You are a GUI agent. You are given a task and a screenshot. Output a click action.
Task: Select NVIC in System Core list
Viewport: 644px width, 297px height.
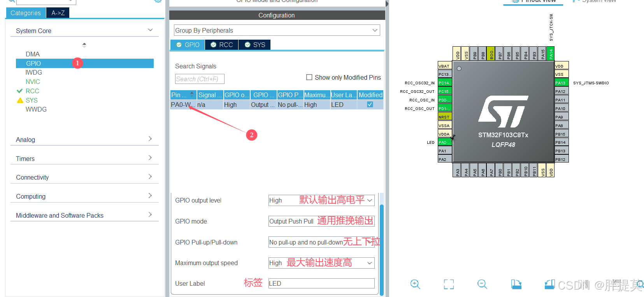coord(33,82)
